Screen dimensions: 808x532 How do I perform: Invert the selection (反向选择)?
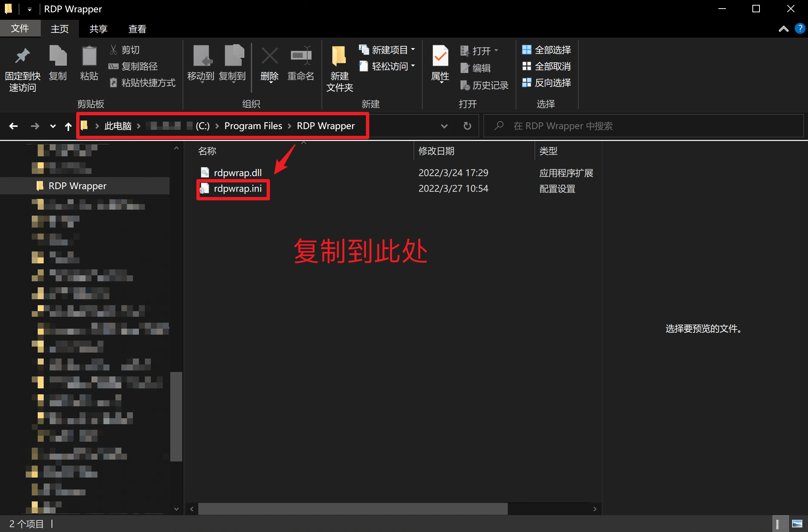(547, 83)
